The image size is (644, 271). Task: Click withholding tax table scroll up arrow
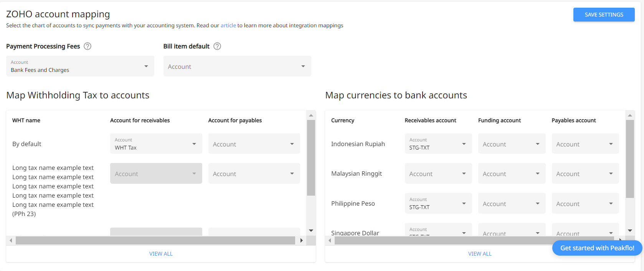pyautogui.click(x=311, y=115)
